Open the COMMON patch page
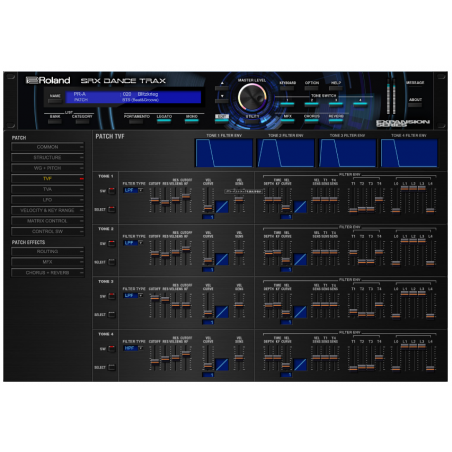Screen dimensions: 452x452 coord(47,147)
